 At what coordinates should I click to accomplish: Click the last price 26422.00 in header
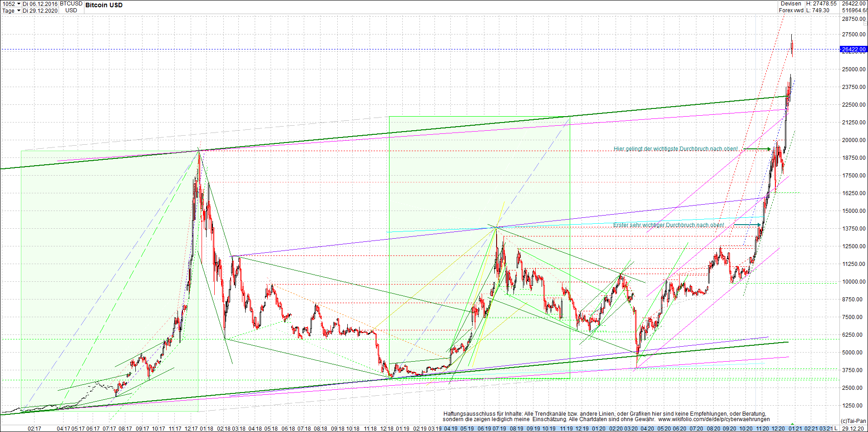click(854, 4)
